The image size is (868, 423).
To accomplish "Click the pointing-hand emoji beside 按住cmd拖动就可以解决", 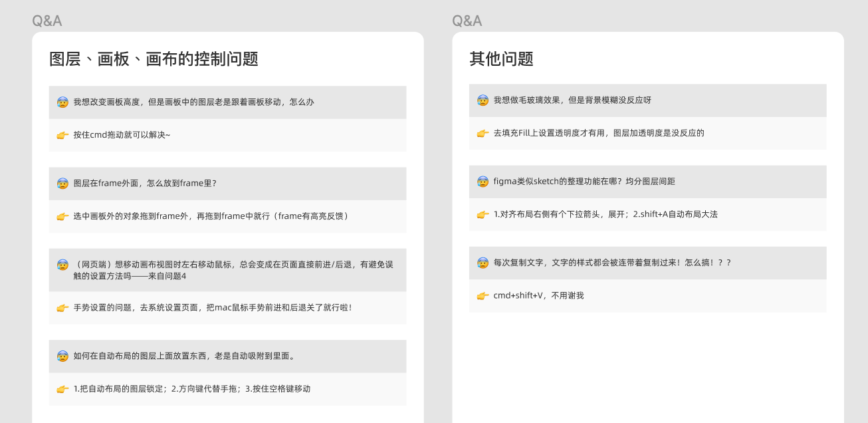I will (x=62, y=135).
